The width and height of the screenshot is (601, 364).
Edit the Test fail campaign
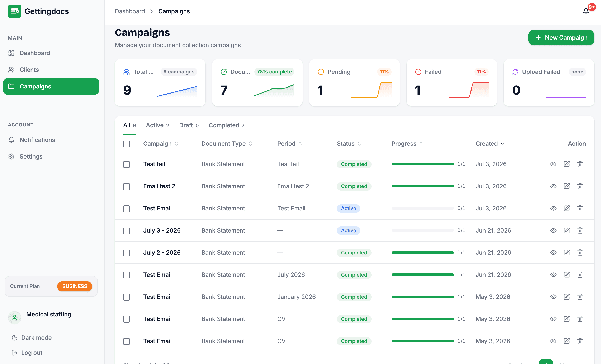coord(567,164)
